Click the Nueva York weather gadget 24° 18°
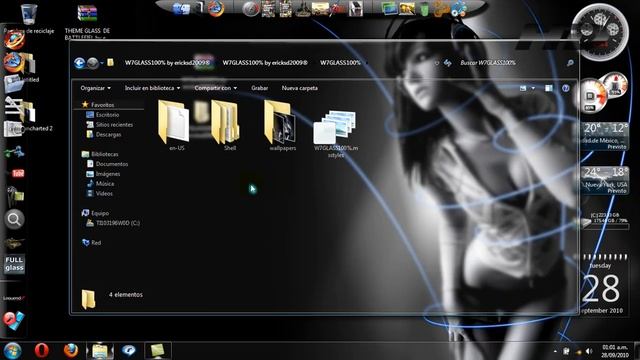Screen dimensions: 640x360 point(605,180)
